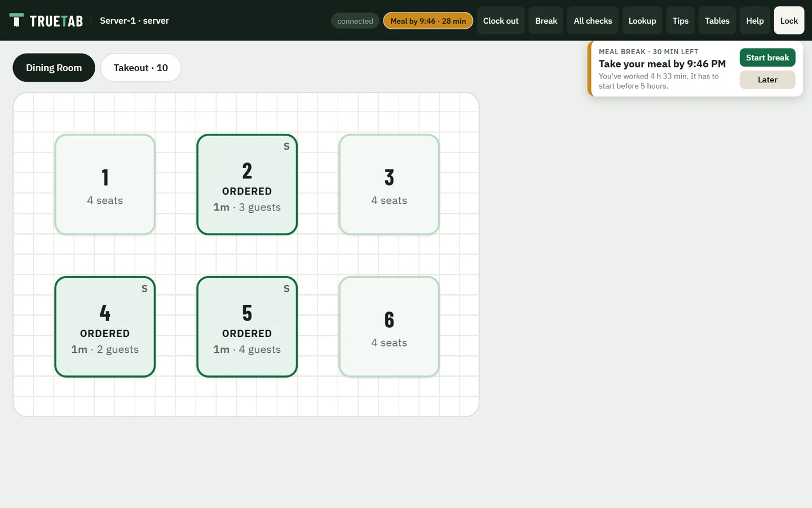Viewport: 812px width, 508px height.
Task: Select empty table 1
Action: pyautogui.click(x=105, y=185)
